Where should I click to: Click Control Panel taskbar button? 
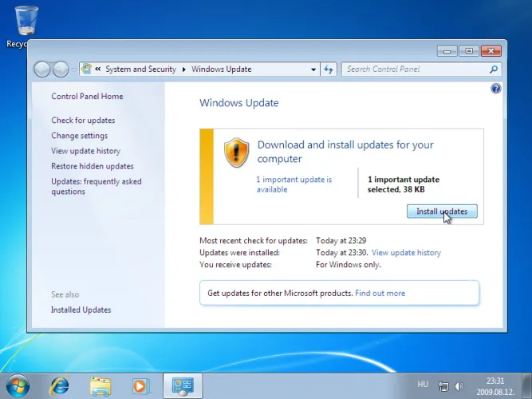pyautogui.click(x=183, y=386)
